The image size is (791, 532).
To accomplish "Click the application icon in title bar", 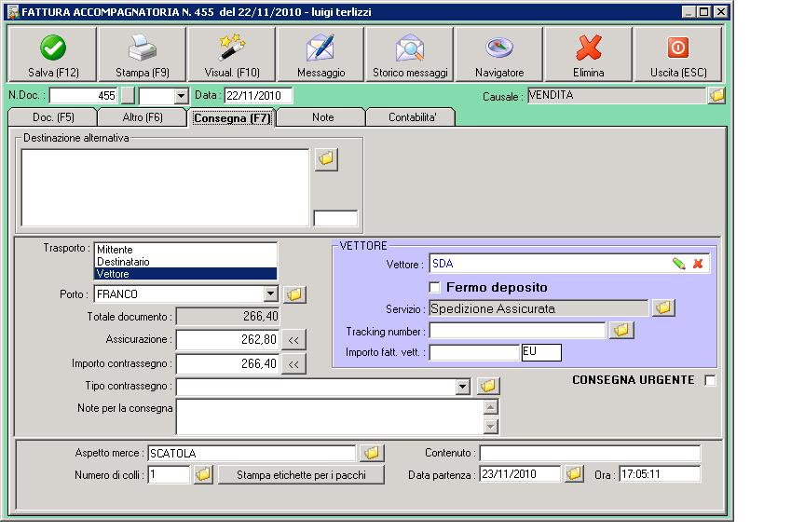I will [x=13, y=11].
